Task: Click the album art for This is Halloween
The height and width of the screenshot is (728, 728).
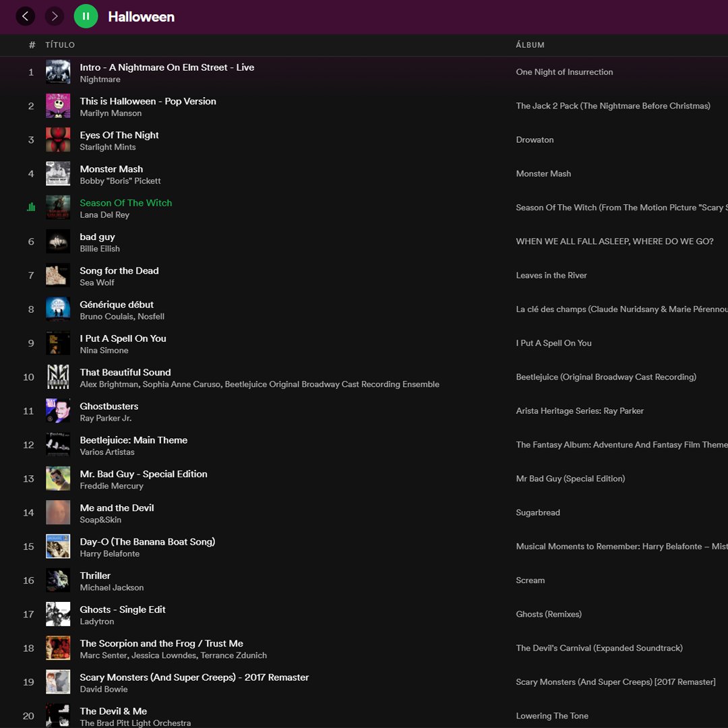Action: click(x=58, y=106)
